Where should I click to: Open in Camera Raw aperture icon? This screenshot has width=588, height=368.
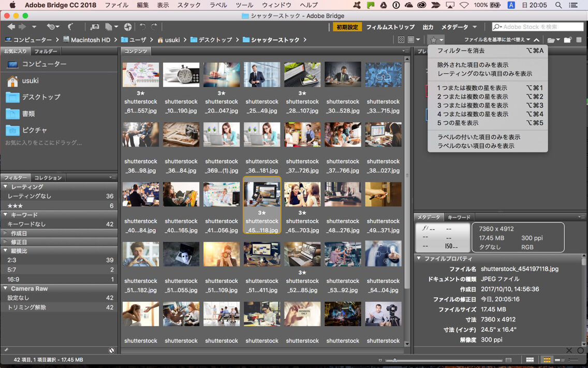pyautogui.click(x=128, y=26)
